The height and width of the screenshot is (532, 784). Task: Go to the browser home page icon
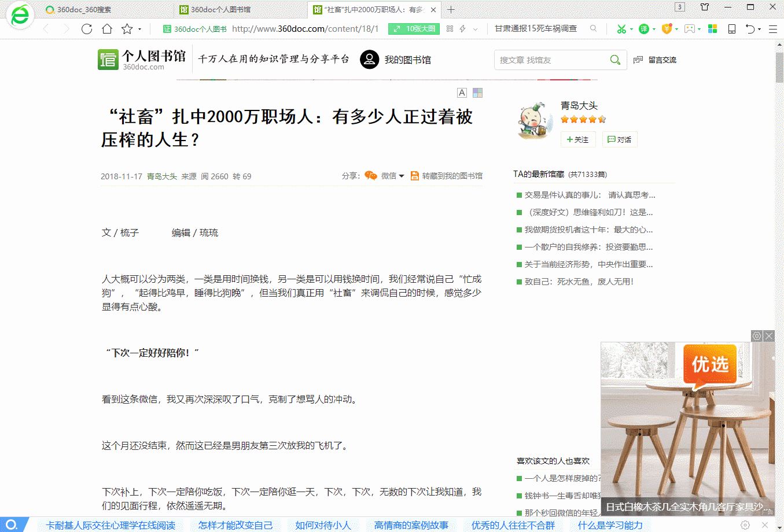coord(107,29)
